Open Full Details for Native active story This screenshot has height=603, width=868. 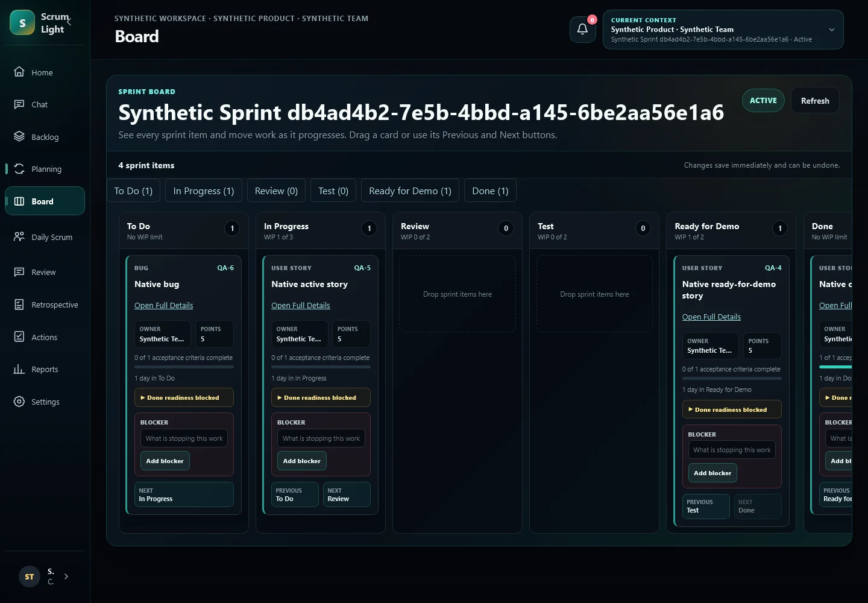[x=301, y=306]
